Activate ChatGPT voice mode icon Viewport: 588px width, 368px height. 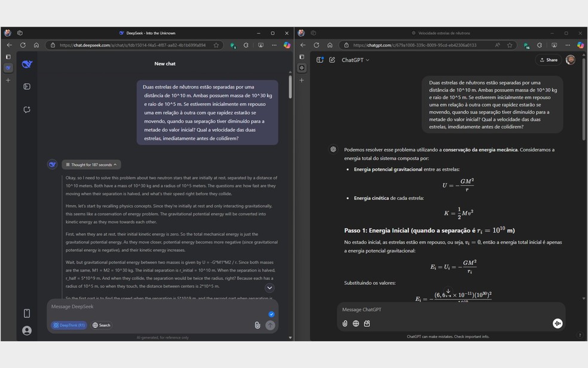[x=556, y=323]
